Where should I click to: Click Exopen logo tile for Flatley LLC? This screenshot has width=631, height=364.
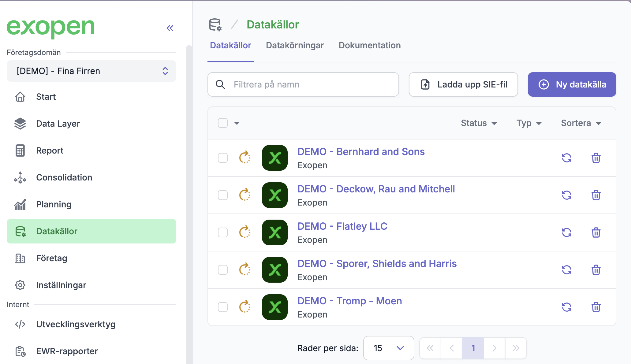(275, 232)
